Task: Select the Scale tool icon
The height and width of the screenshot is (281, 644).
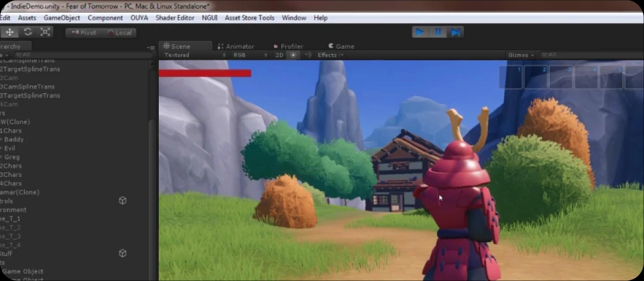Action: tap(45, 32)
